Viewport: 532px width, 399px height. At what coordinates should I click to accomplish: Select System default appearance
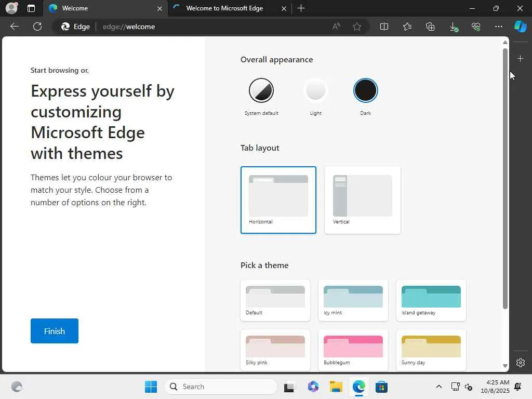(261, 97)
